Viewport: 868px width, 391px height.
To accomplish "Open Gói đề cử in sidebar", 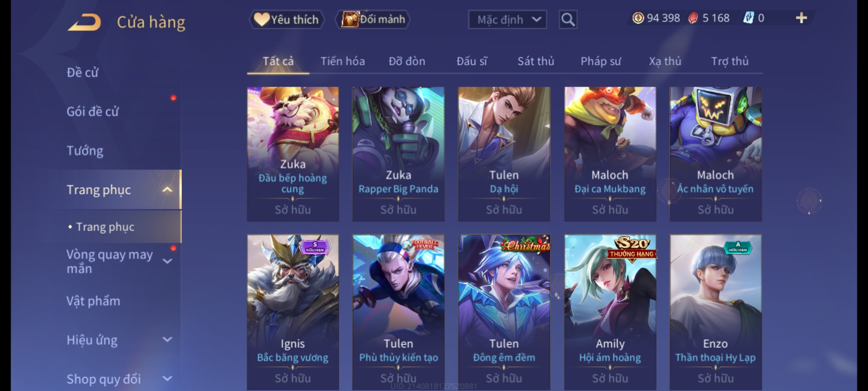I will coord(93,112).
